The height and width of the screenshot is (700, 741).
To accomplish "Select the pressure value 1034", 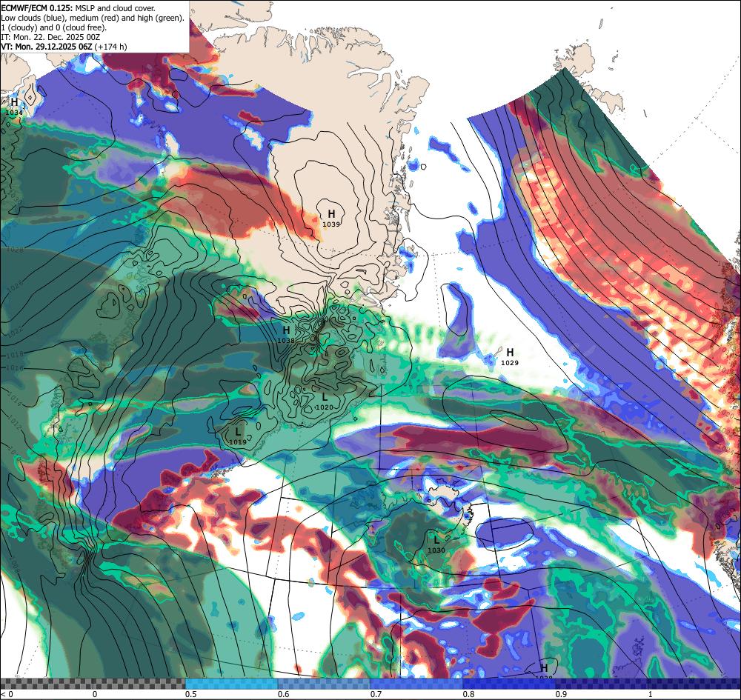I will pyautogui.click(x=14, y=113).
